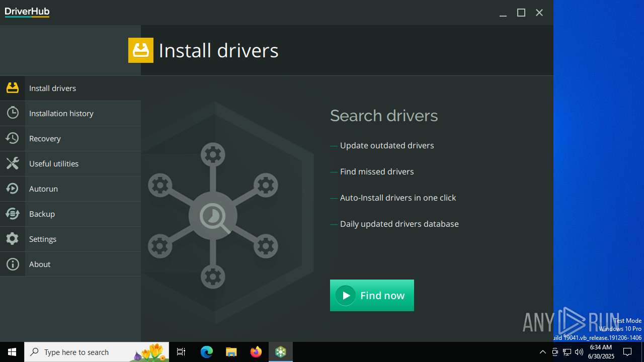This screenshot has height=362, width=644.
Task: Open the notification center icon
Action: [627, 352]
